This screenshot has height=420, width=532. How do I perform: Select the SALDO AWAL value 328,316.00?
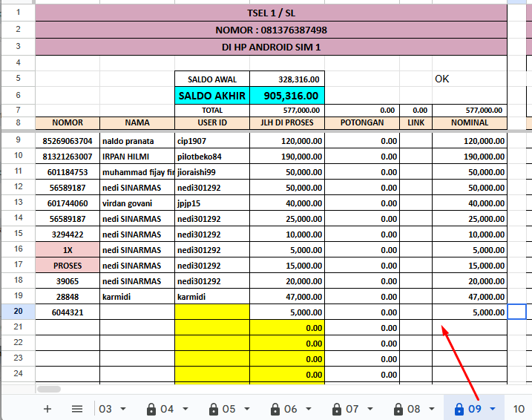click(287, 79)
